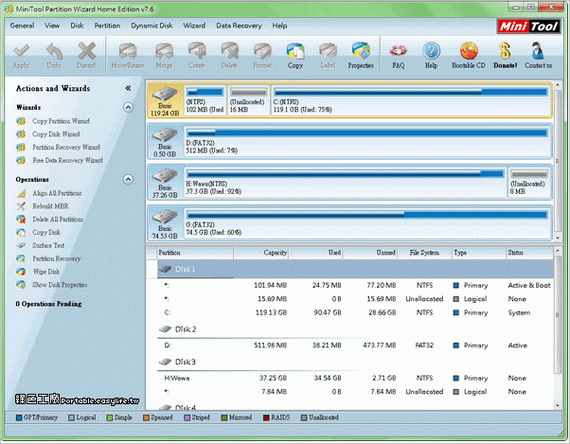The image size is (570, 444).
Task: Click the Apply checkmark toolbar icon
Action: (21, 51)
